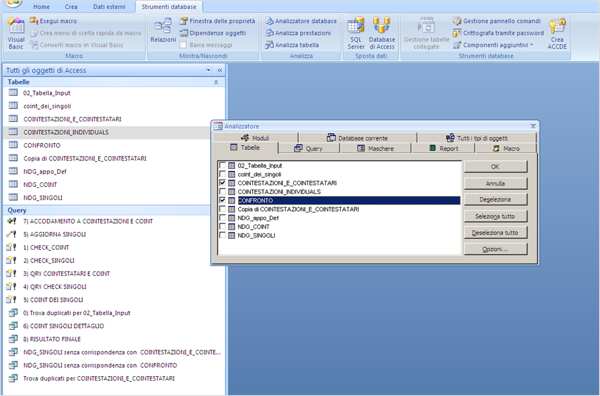
Task: Click the Opzioni... button in the dialog
Action: (x=496, y=249)
